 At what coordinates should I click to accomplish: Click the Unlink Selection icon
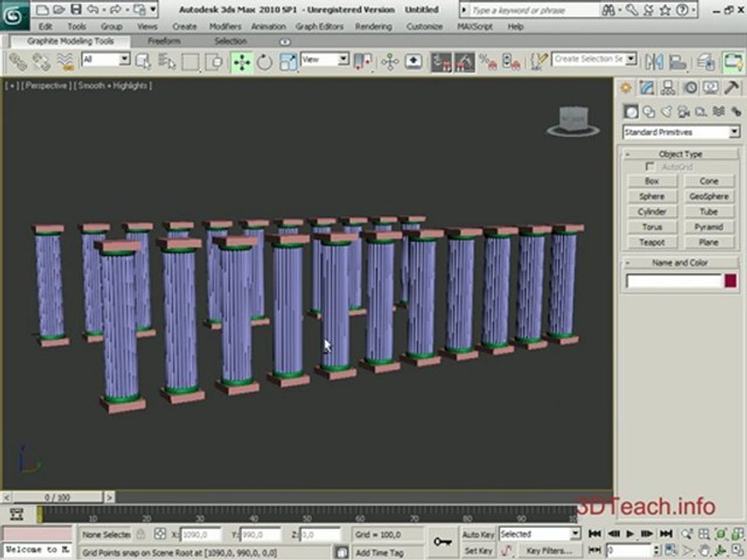(41, 62)
